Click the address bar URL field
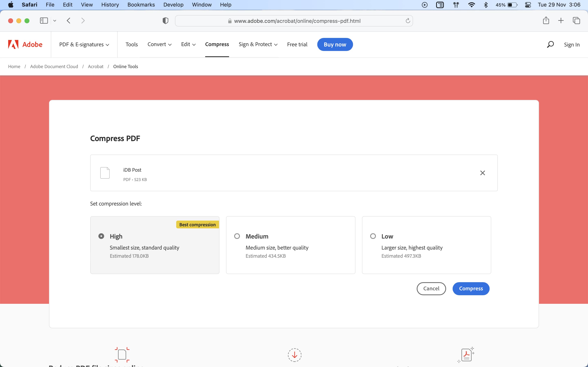Viewport: 588px width, 367px height. click(x=294, y=21)
